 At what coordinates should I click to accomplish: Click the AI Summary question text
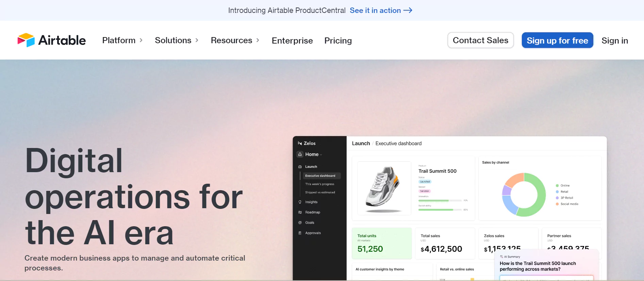tap(538, 266)
